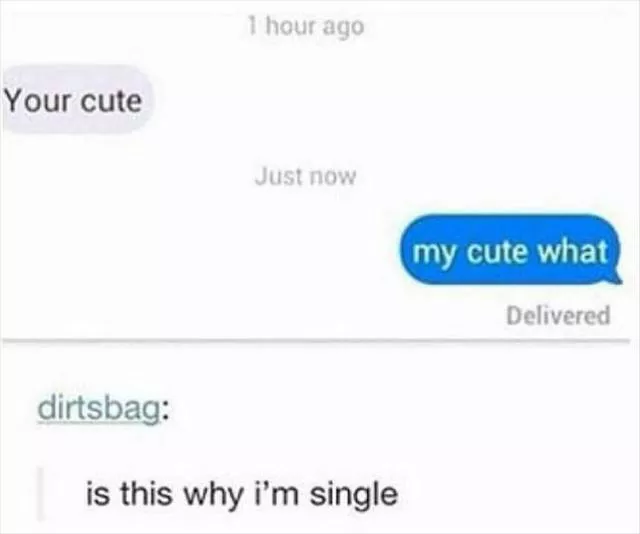Click the tail of the blue message bubble

click(x=616, y=278)
